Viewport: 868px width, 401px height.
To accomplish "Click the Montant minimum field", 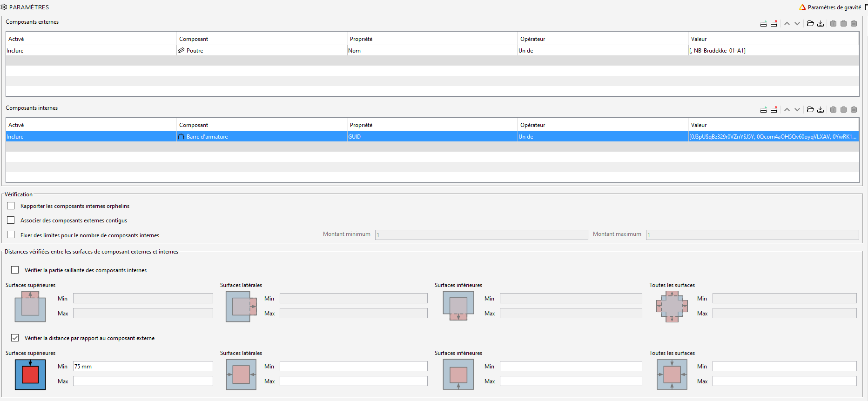I will click(x=482, y=235).
